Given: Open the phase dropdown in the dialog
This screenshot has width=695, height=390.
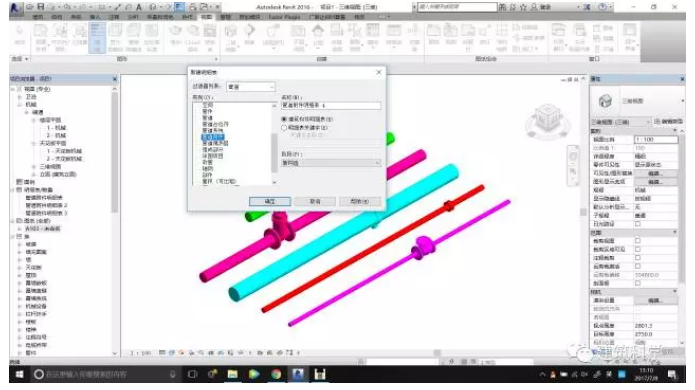Looking at the screenshot, I should (x=331, y=163).
